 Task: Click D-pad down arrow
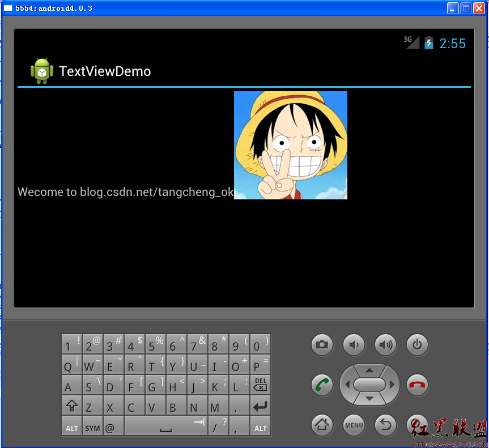point(369,399)
